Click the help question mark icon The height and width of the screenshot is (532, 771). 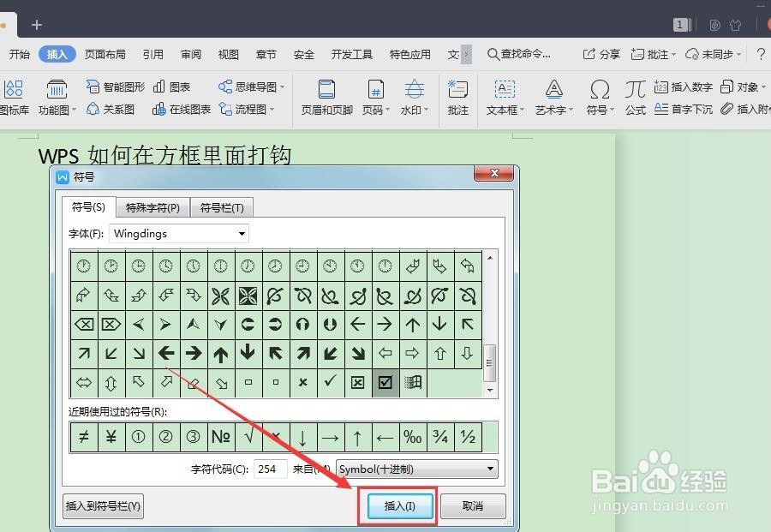(x=760, y=54)
